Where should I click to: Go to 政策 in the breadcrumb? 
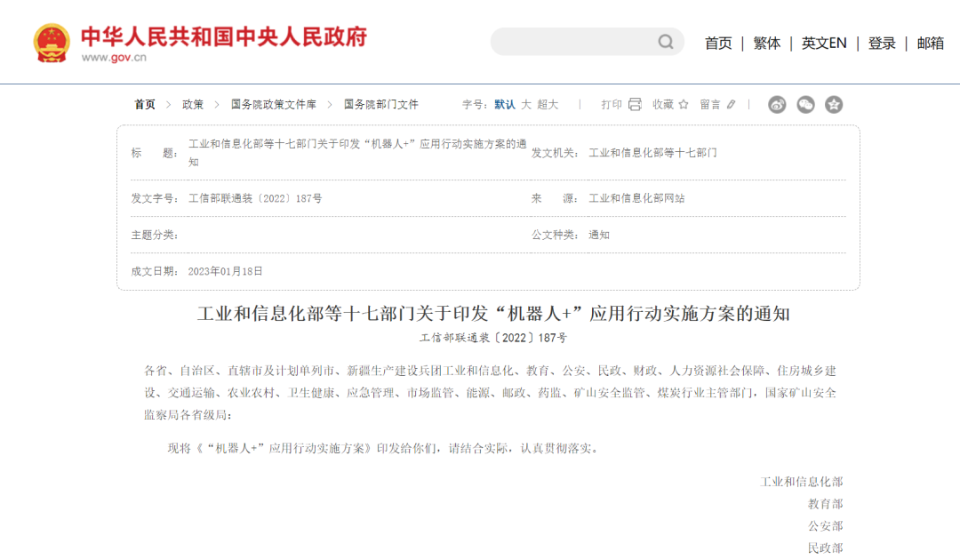(x=193, y=104)
